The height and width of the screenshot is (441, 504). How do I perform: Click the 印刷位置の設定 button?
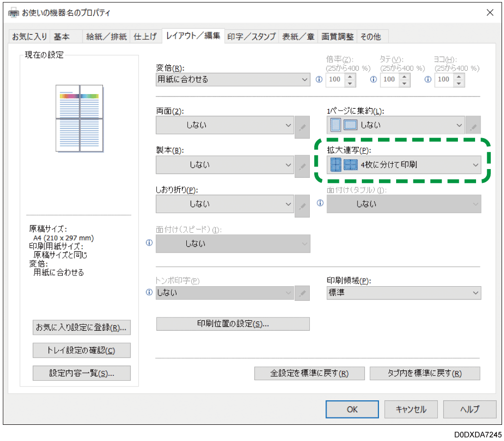232,323
